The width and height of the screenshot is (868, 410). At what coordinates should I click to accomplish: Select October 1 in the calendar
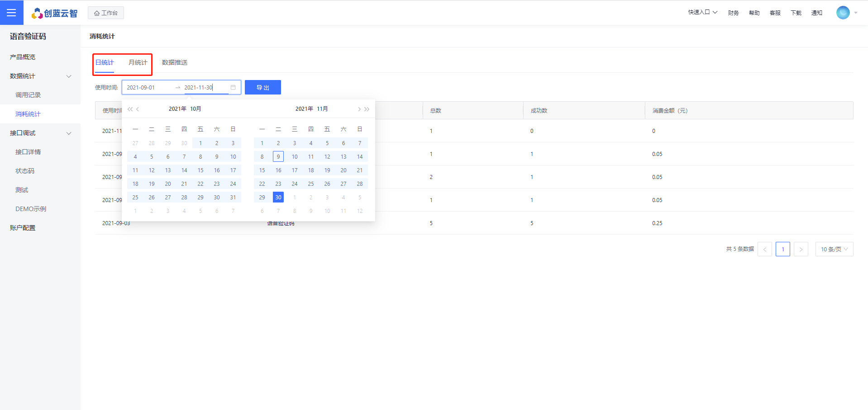[x=200, y=143]
